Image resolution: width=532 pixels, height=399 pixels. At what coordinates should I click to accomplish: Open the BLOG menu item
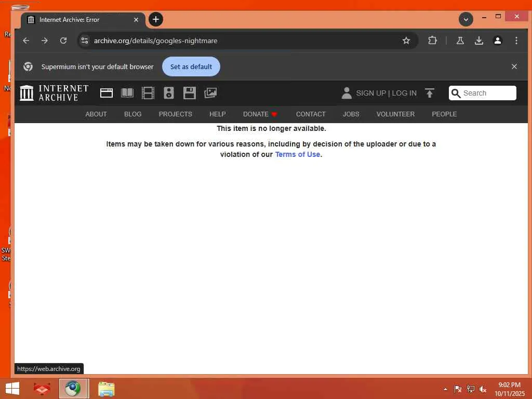point(132,114)
